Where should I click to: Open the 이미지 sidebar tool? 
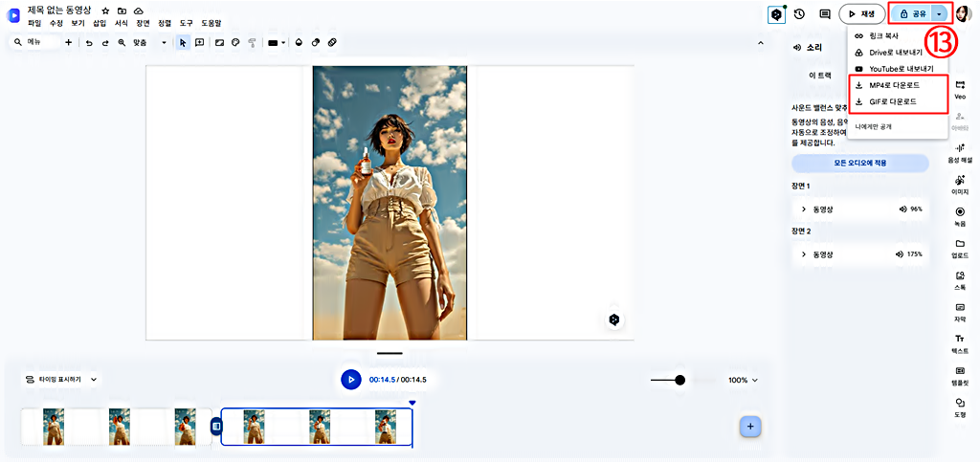pos(960,185)
